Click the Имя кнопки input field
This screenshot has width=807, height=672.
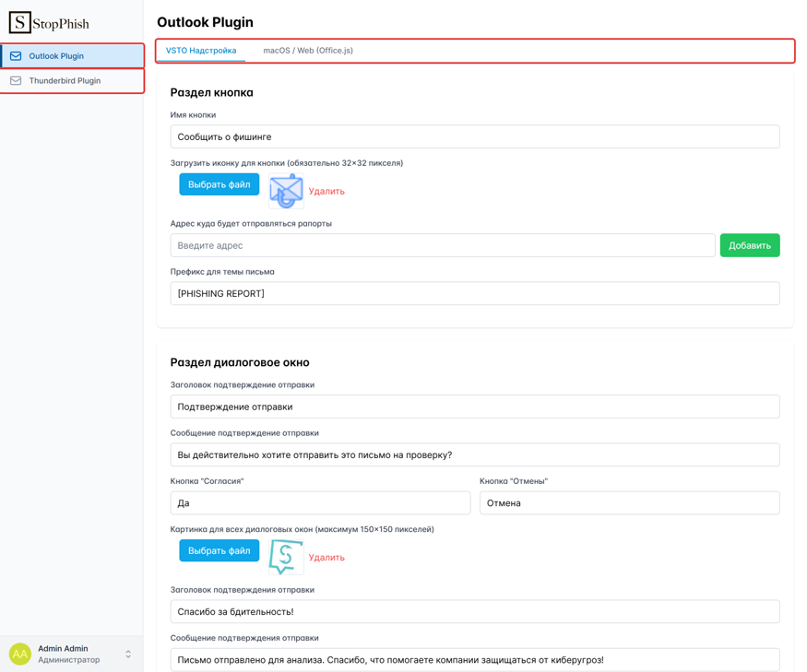[x=475, y=136]
